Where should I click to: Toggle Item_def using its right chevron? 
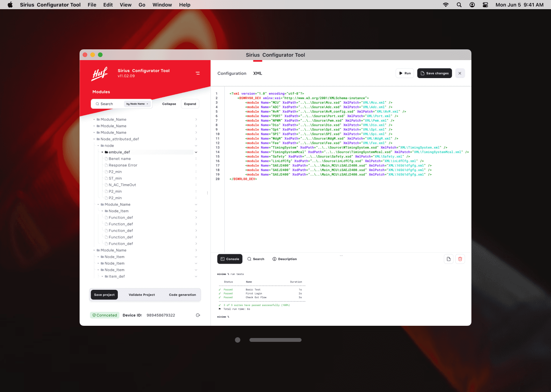[x=196, y=276]
